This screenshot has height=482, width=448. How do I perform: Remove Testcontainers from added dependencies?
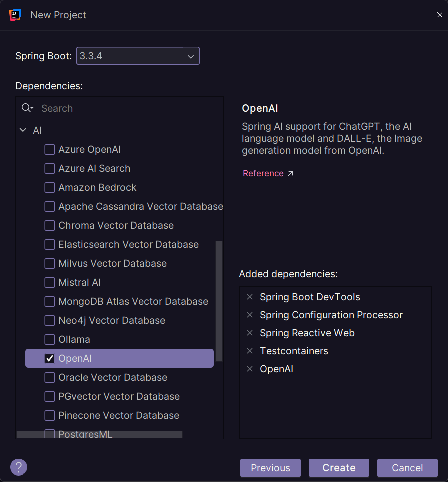(250, 351)
